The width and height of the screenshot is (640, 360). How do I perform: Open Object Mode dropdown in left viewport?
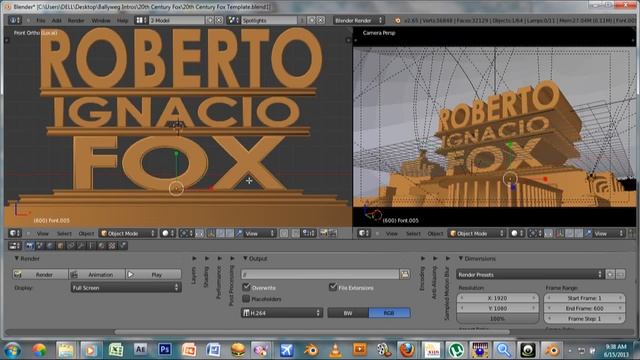[x=128, y=233]
